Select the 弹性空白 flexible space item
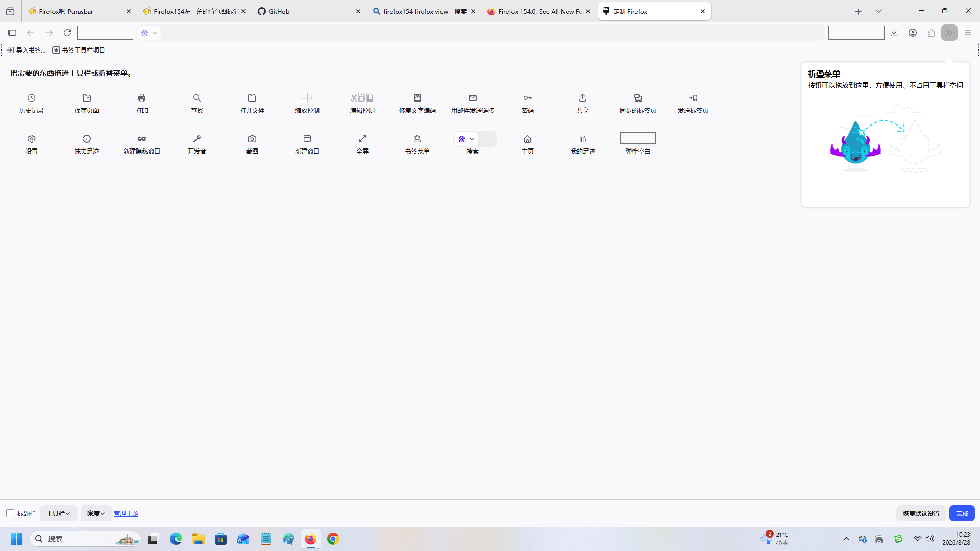 (x=638, y=138)
